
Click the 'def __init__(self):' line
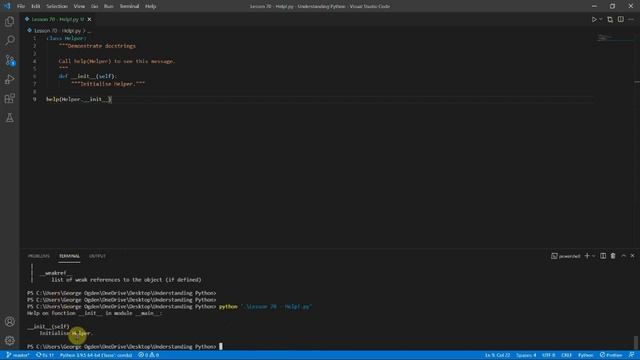pos(87,76)
